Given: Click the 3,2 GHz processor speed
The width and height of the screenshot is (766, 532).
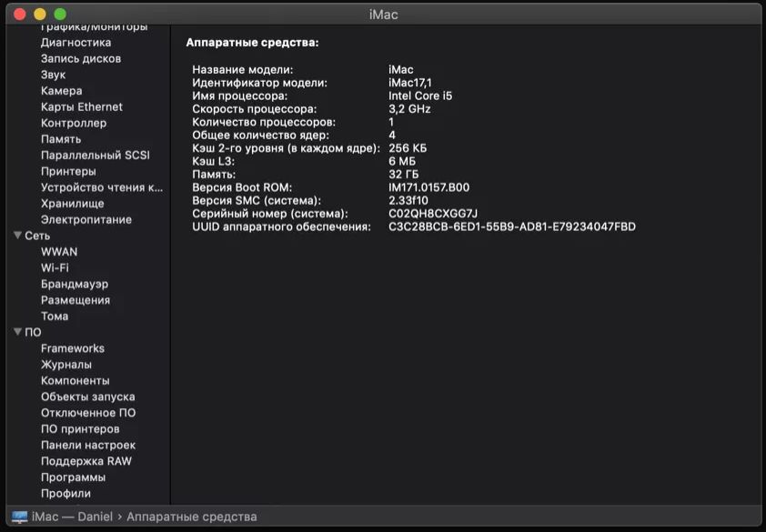Looking at the screenshot, I should pyautogui.click(x=409, y=109).
